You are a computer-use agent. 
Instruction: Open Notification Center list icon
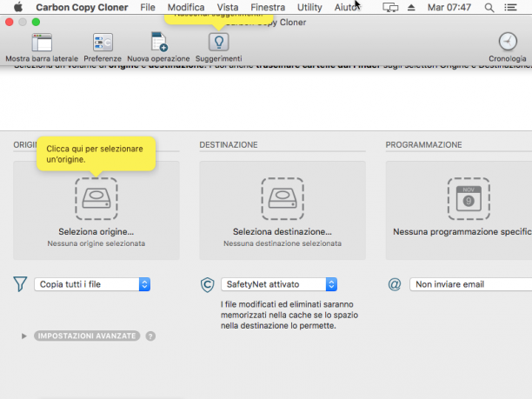pyautogui.click(x=510, y=7)
